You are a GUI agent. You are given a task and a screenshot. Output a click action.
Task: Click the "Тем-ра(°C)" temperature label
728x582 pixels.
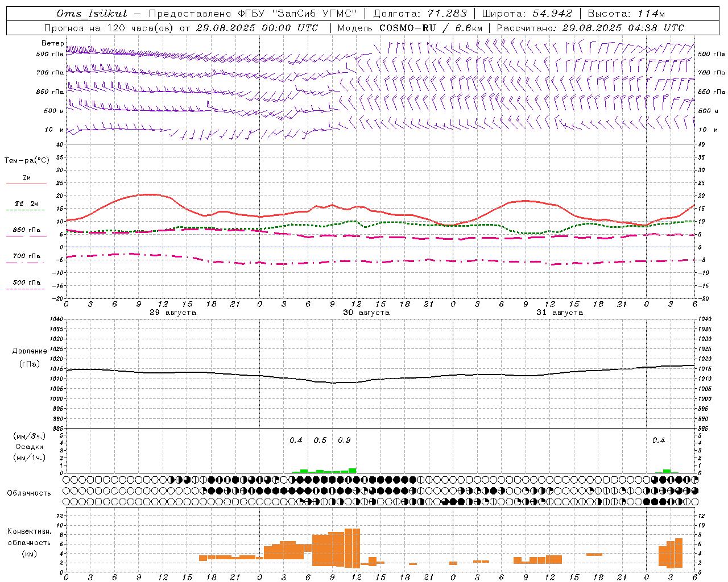pyautogui.click(x=27, y=161)
